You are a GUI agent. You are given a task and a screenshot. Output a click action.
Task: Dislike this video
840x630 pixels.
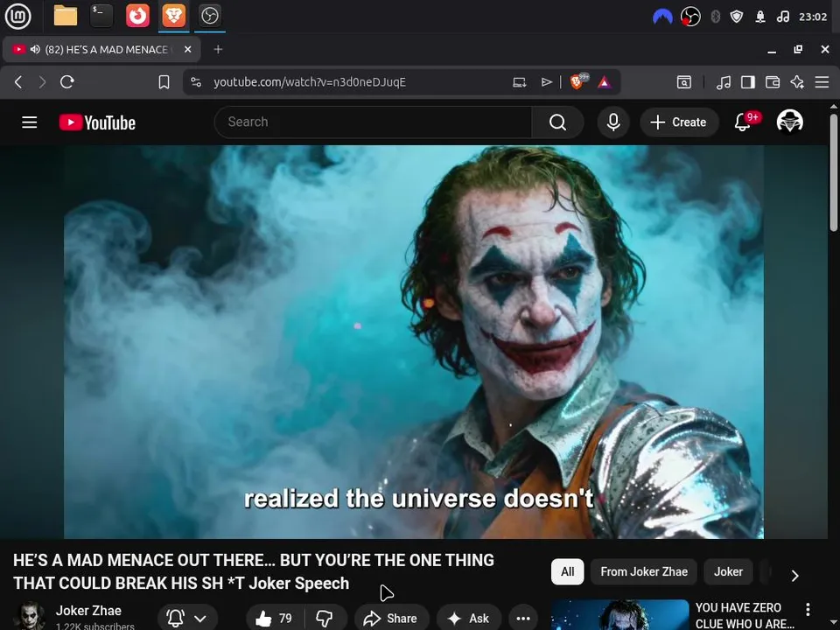[x=325, y=619]
